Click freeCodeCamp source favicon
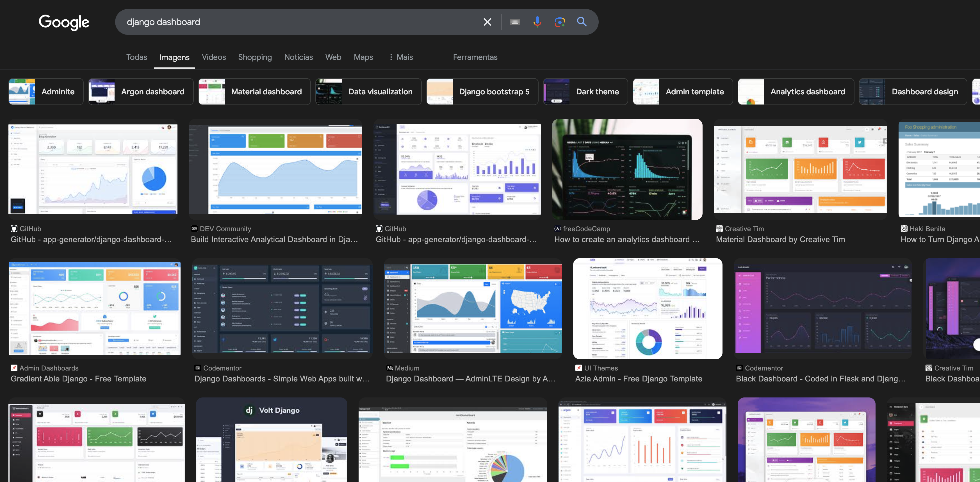Screen dimensions: 980x482 coord(557,229)
